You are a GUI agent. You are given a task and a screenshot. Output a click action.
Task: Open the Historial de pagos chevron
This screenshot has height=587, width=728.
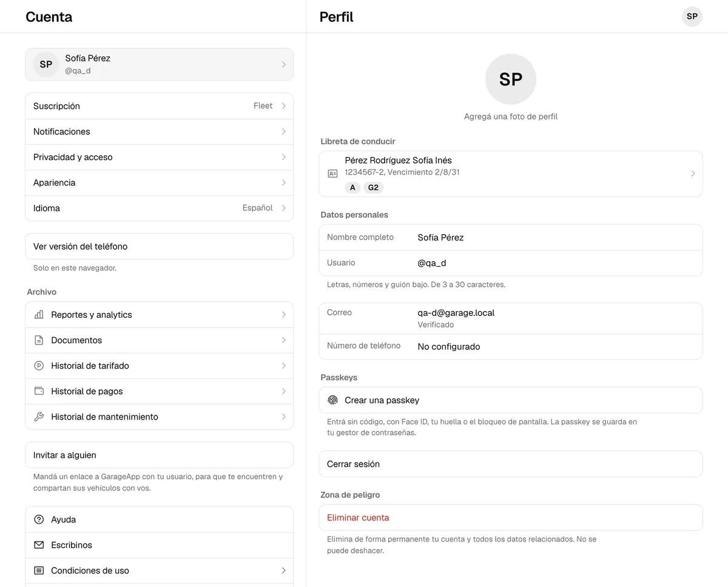[x=283, y=391]
